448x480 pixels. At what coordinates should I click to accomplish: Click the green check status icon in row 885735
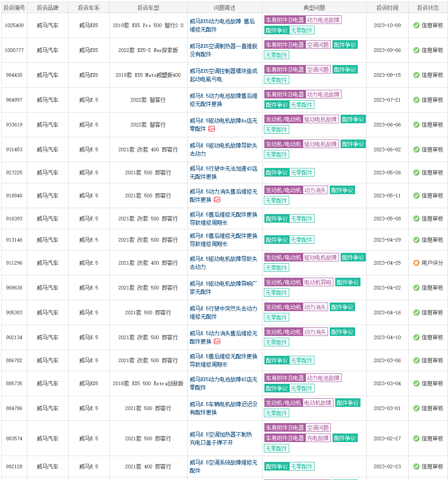pos(416,383)
